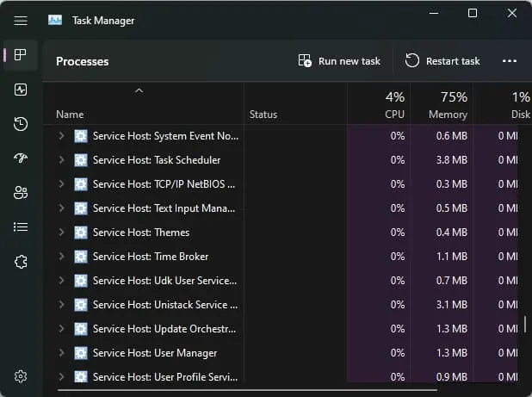Click the horizontal scrollbar at bottom
The image size is (532, 397).
[248, 390]
